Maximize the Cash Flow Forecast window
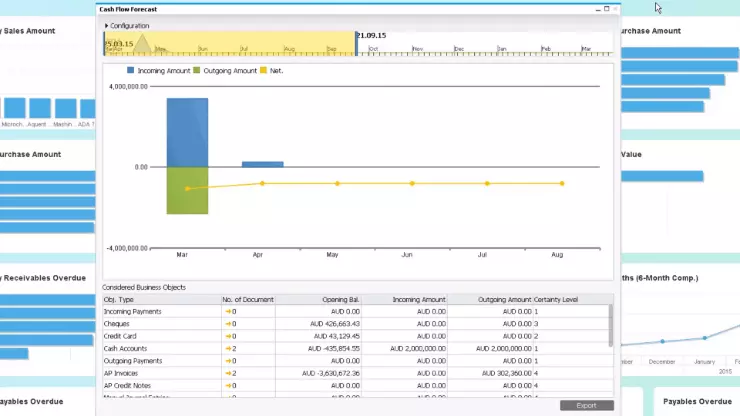The width and height of the screenshot is (740, 416). [x=606, y=9]
